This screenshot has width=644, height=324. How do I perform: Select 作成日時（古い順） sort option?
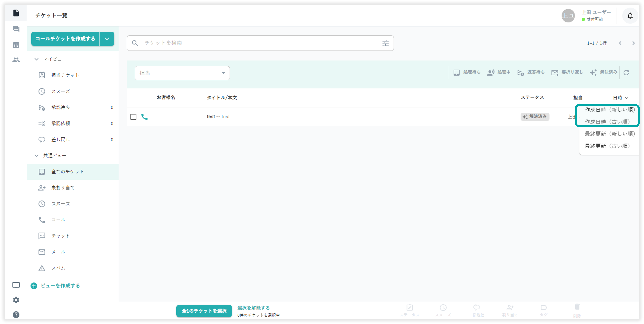point(607,122)
